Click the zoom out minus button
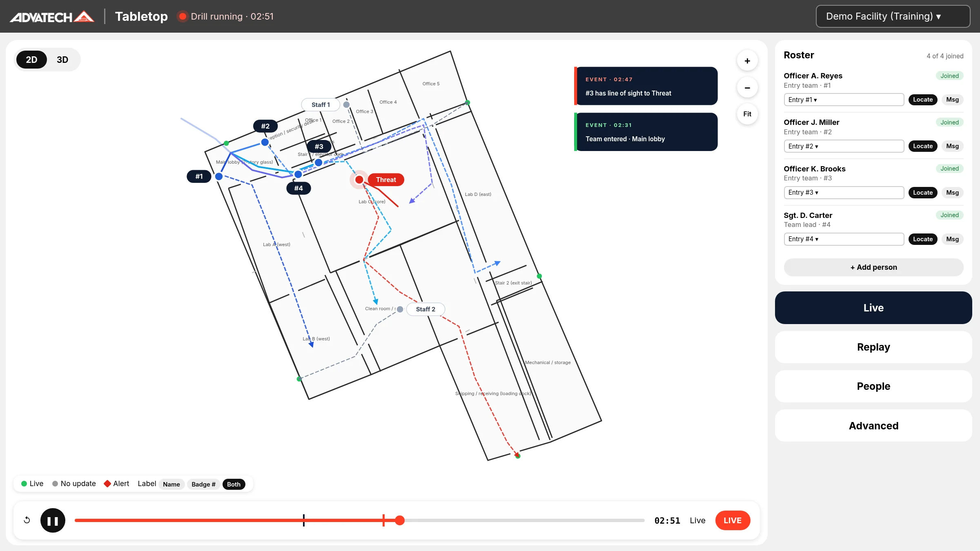Viewport: 980px width, 551px height. click(747, 87)
